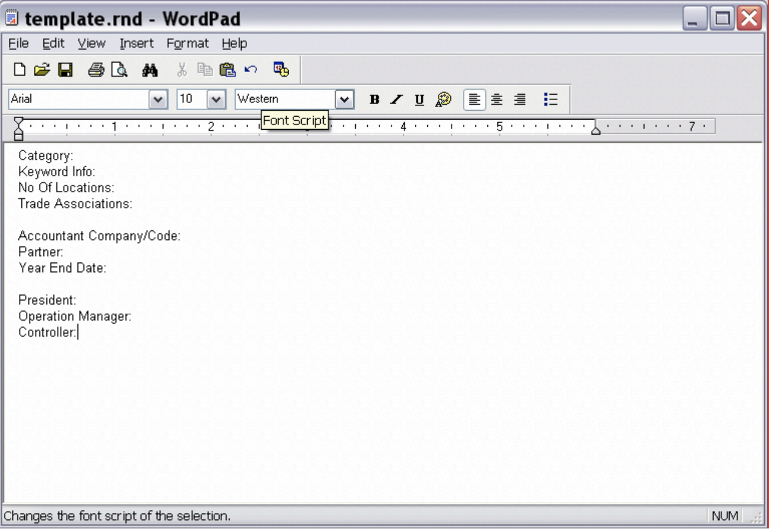Save the document with floppy disk icon
This screenshot has width=770, height=532.
pyautogui.click(x=65, y=70)
